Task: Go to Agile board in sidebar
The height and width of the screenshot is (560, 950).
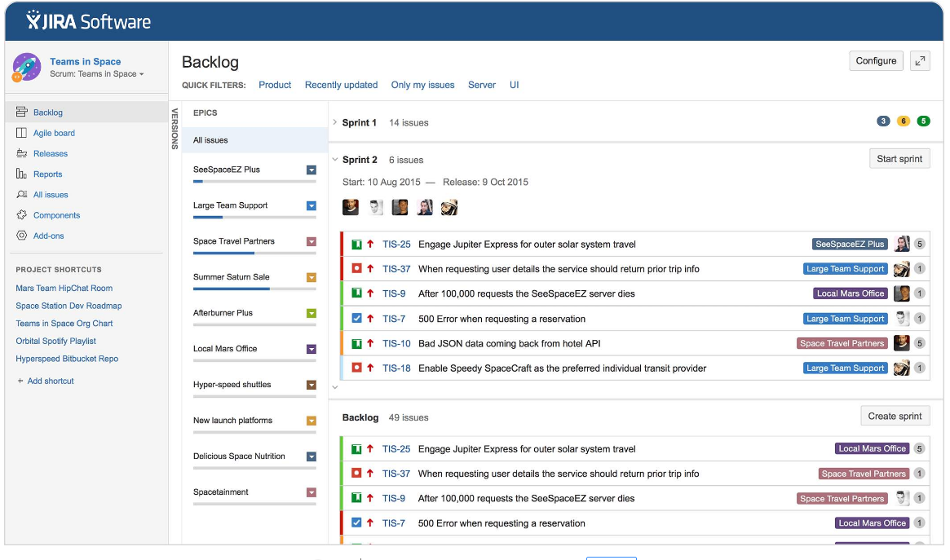Action: (54, 133)
